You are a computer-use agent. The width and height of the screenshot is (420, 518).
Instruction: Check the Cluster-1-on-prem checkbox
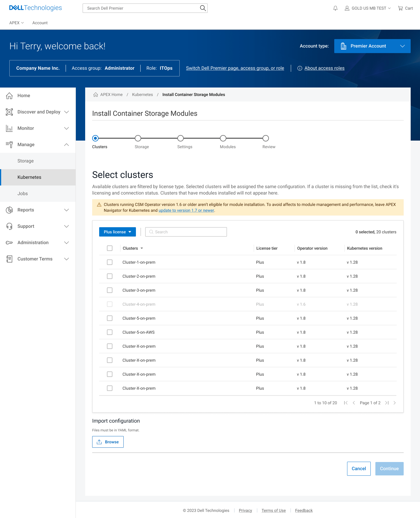point(110,262)
